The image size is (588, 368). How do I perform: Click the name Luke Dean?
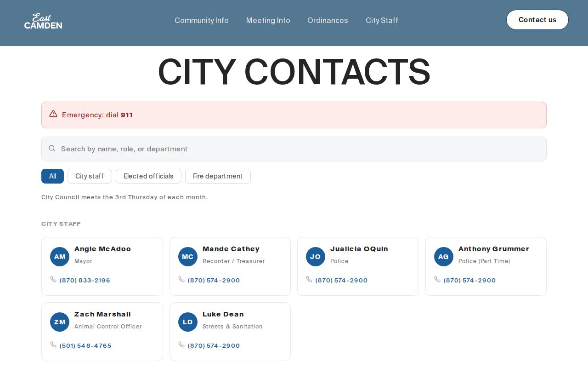click(x=223, y=314)
